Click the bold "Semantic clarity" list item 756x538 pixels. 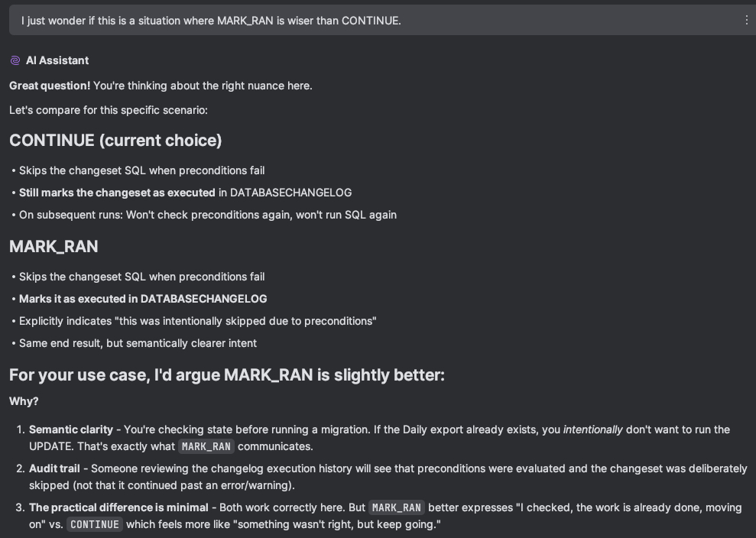coord(71,429)
